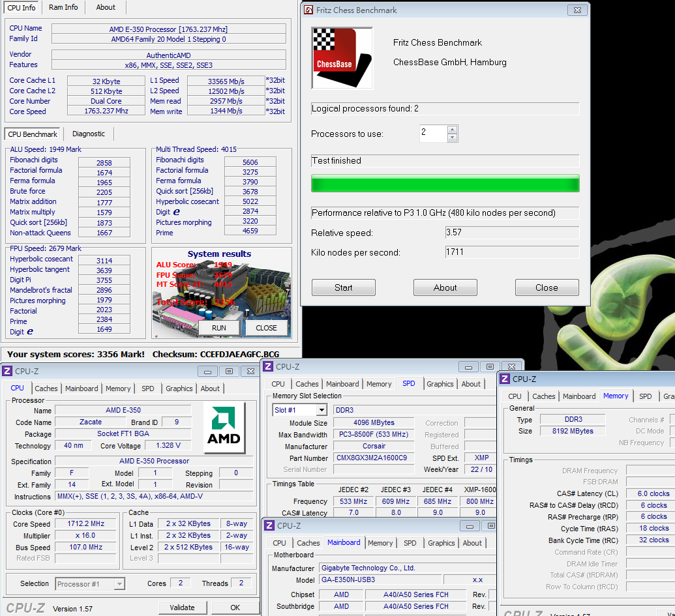Click the CLOSE button in System results
Viewport: 675px width, 616px height.
(x=266, y=328)
